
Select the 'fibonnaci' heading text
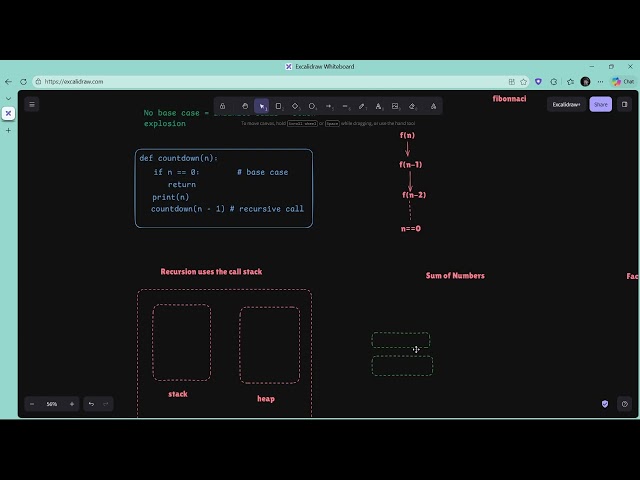coord(509,98)
